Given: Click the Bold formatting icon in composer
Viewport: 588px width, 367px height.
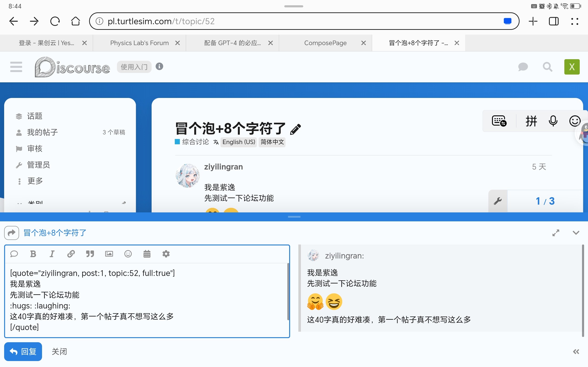Looking at the screenshot, I should pyautogui.click(x=33, y=254).
